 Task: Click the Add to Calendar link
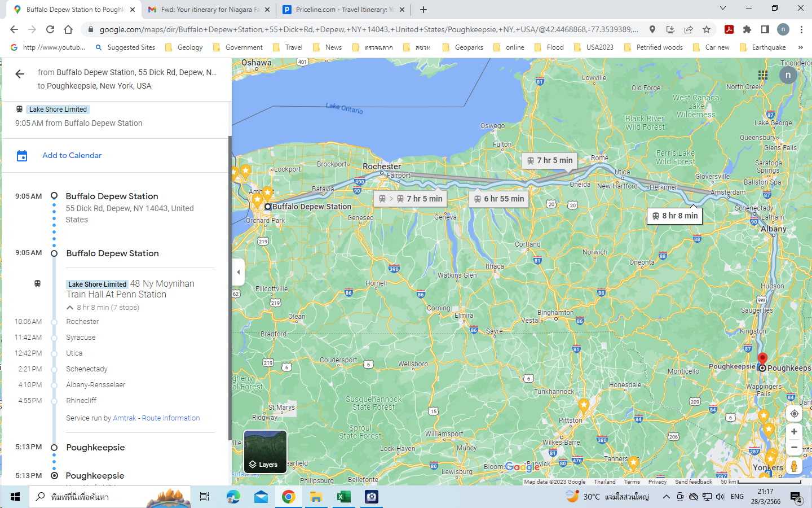point(72,156)
